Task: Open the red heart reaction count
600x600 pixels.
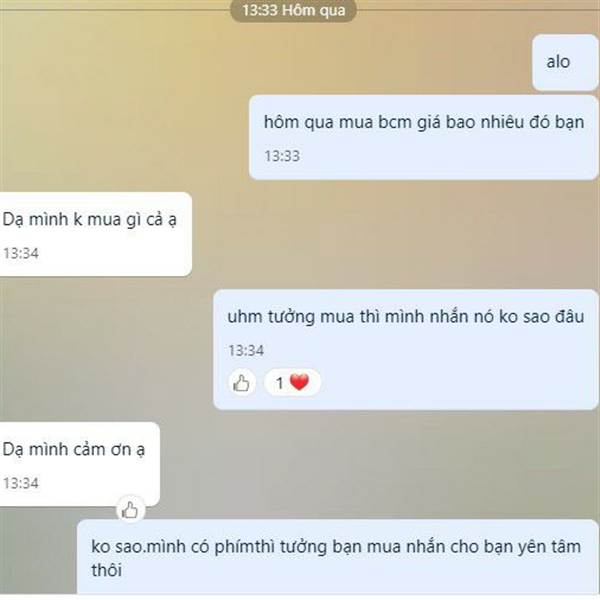Action: (292, 382)
